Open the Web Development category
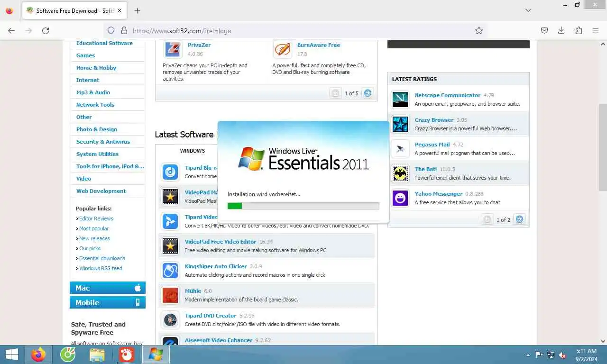 coord(101,191)
